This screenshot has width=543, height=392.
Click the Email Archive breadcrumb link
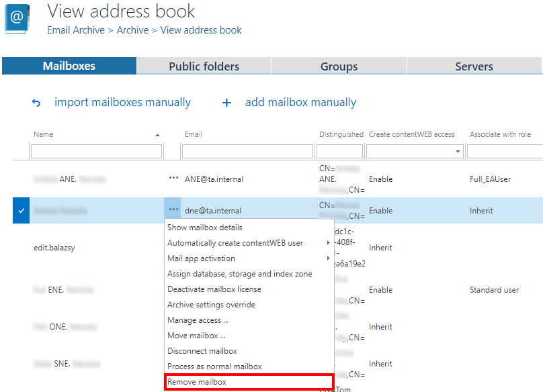76,30
